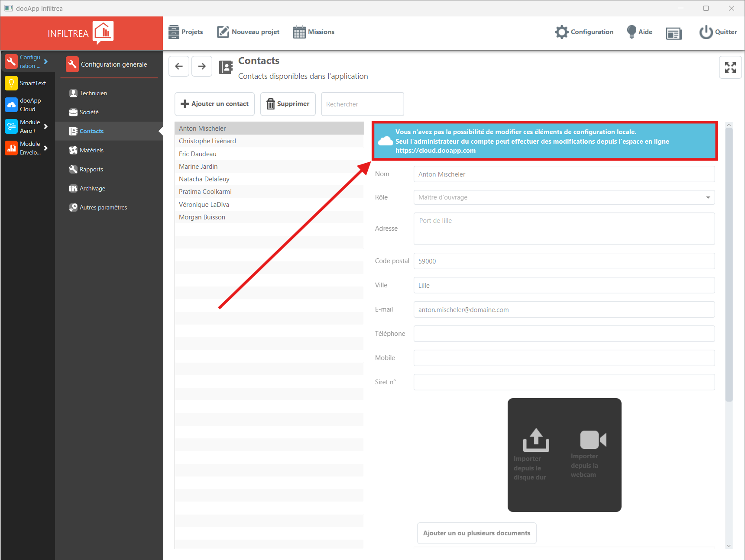The height and width of the screenshot is (560, 745).
Task: Click the Nom field
Action: pyautogui.click(x=564, y=174)
